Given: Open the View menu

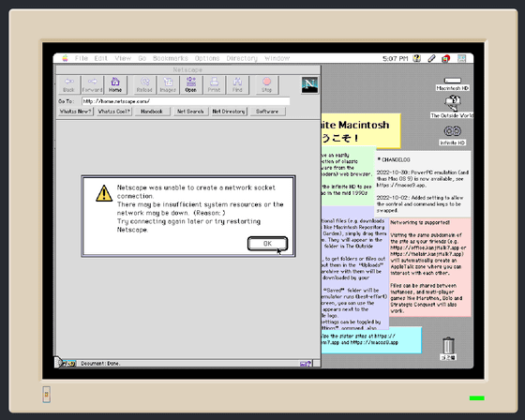Looking at the screenshot, I should pyautogui.click(x=123, y=58).
